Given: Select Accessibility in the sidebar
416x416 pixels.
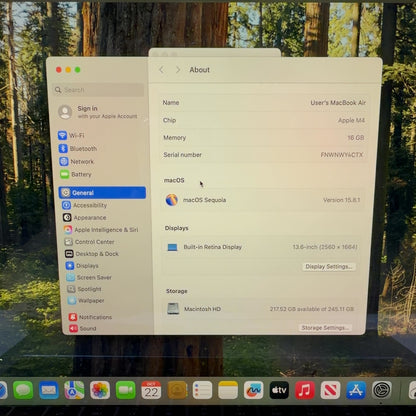Looking at the screenshot, I should pos(85,205).
